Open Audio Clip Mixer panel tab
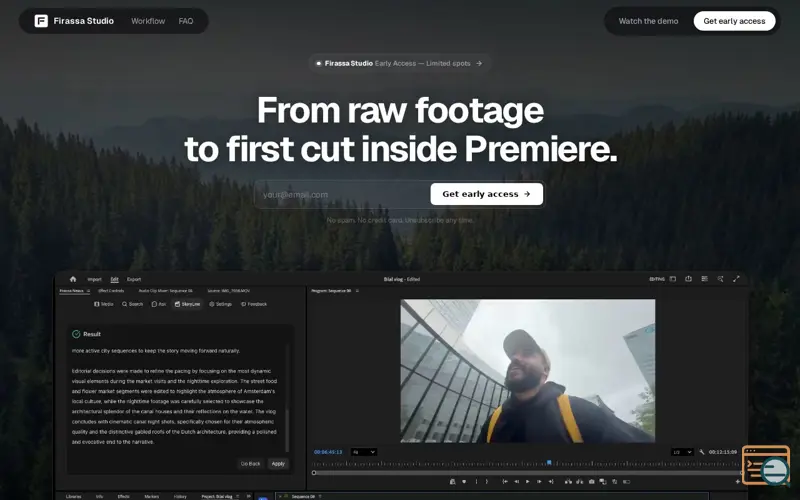800x500 pixels. point(166,291)
